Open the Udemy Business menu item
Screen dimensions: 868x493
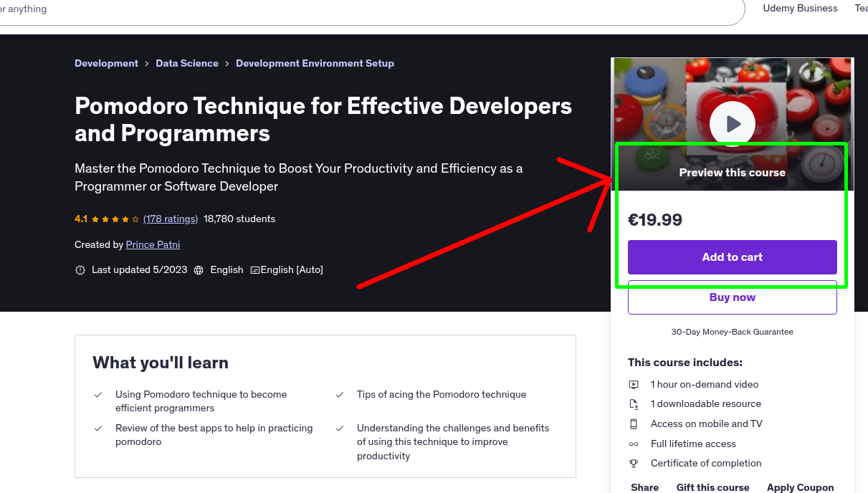pyautogui.click(x=800, y=9)
